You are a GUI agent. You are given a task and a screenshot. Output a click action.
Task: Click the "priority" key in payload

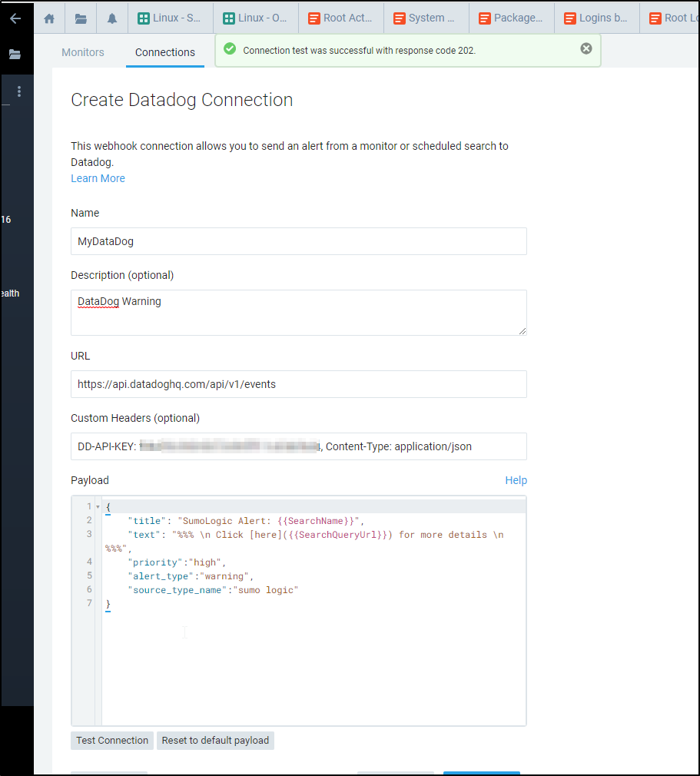155,562
